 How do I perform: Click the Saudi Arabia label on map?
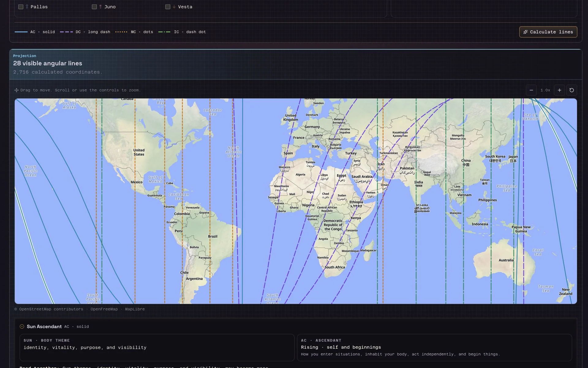click(x=362, y=178)
